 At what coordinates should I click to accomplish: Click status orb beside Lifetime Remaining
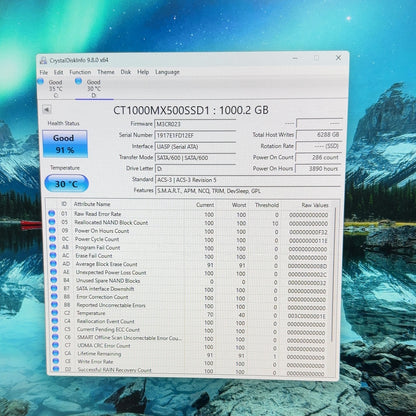[x=55, y=353]
